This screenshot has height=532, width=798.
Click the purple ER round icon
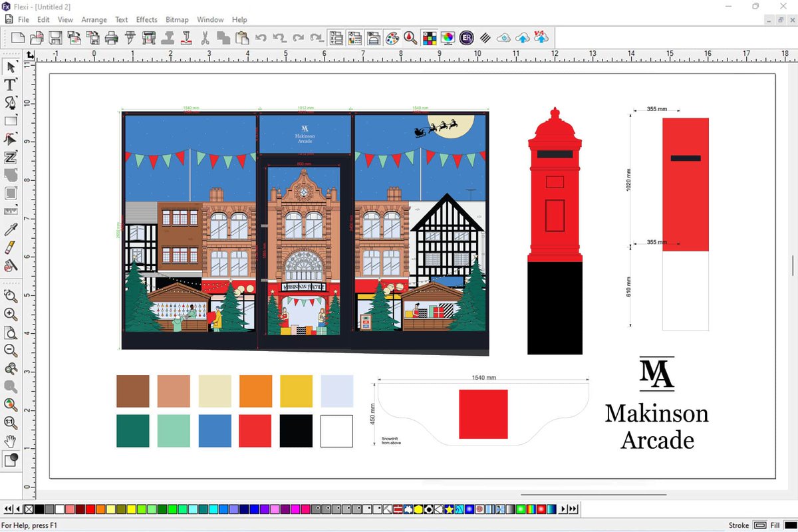(467, 38)
